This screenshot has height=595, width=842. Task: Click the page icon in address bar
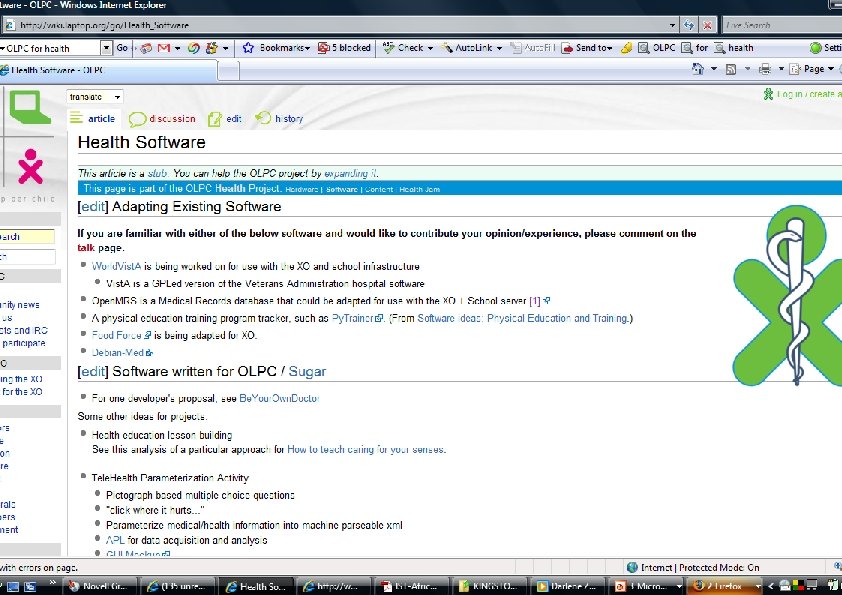pos(10,25)
